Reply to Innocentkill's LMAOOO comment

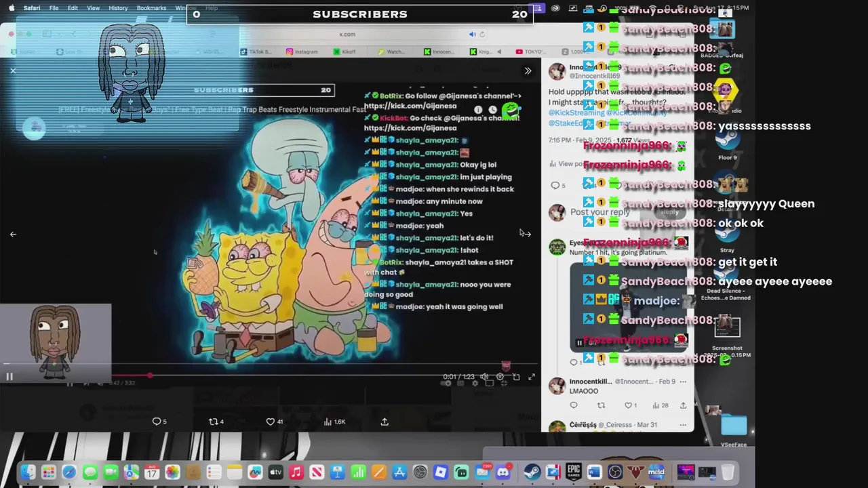[x=574, y=405]
